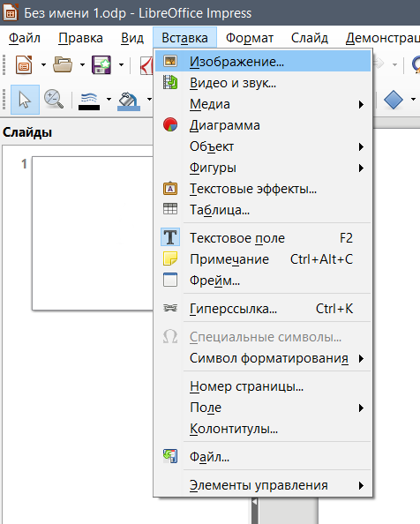Expand the Элементы управления submenu
420x524 pixels.
coord(263,485)
